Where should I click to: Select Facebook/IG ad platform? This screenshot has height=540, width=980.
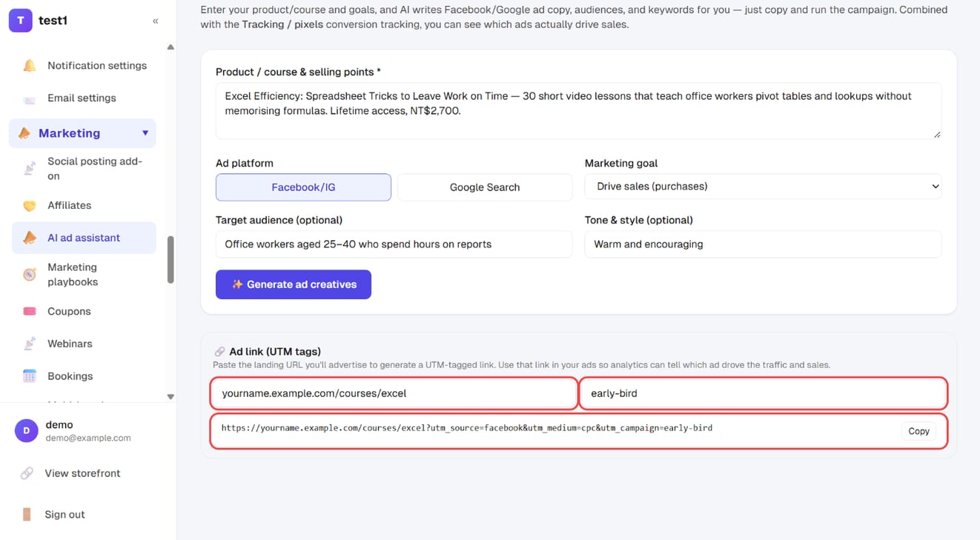pos(303,187)
